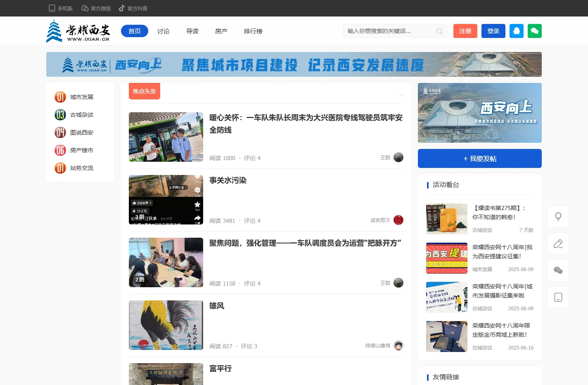Open the gold coin gift box thumbnail

447,336
